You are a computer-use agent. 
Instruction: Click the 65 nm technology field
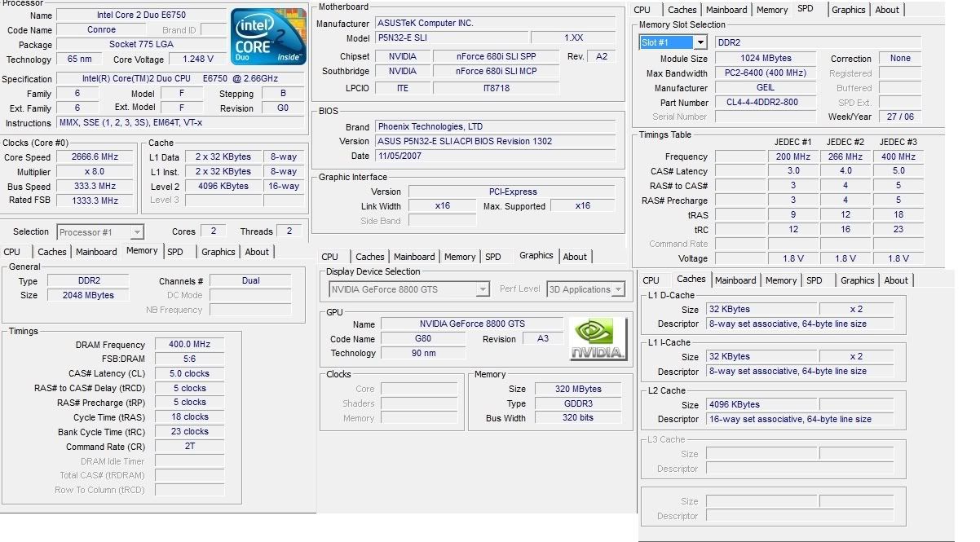(80, 59)
